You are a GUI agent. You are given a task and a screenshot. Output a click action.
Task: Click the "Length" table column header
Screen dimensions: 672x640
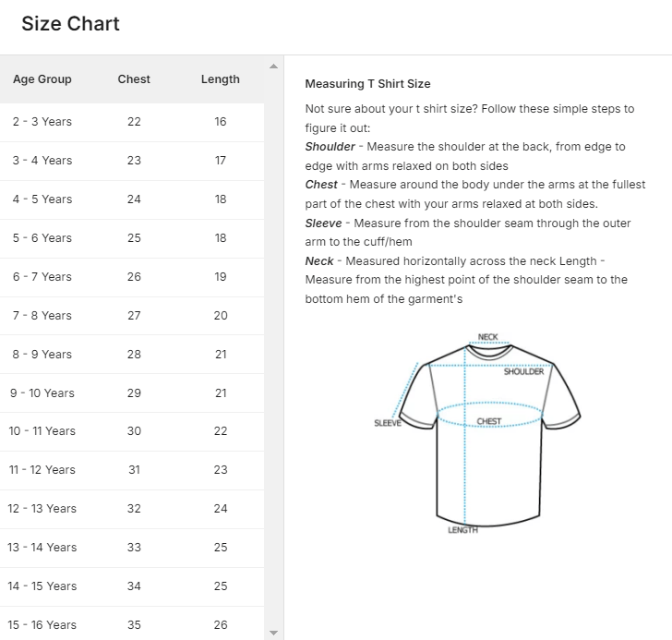(x=220, y=79)
